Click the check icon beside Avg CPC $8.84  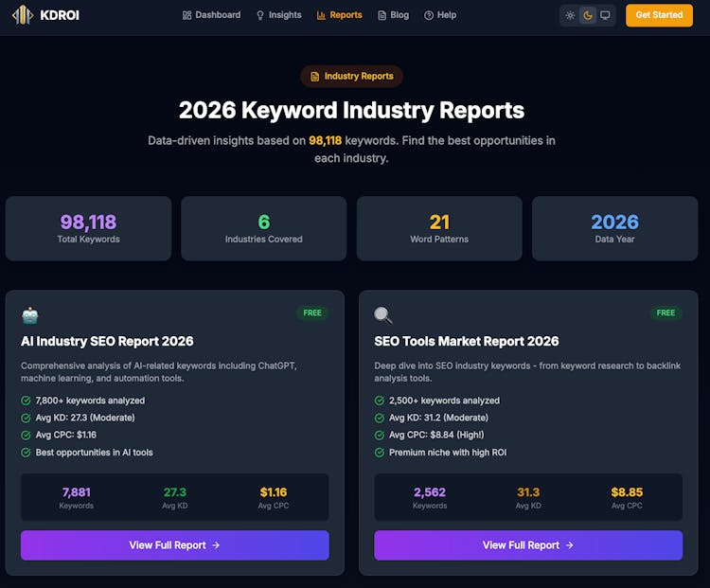[x=380, y=436]
